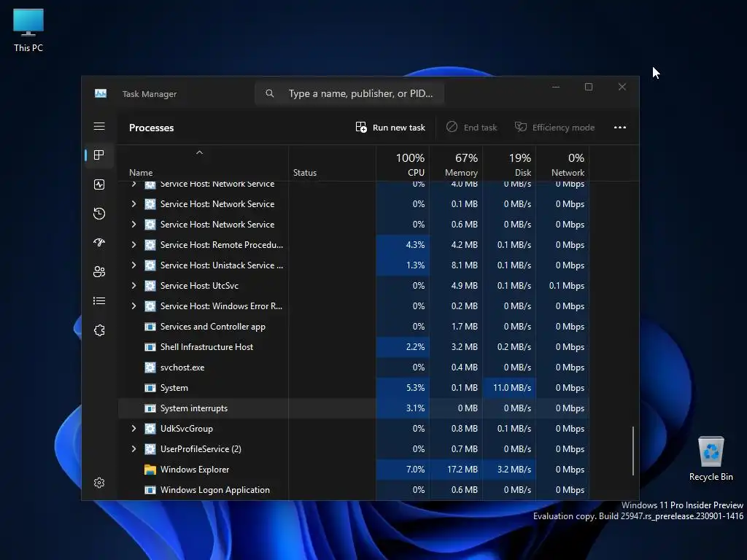The image size is (747, 560).
Task: Click the Shell Infrastructure Host icon
Action: 150,347
